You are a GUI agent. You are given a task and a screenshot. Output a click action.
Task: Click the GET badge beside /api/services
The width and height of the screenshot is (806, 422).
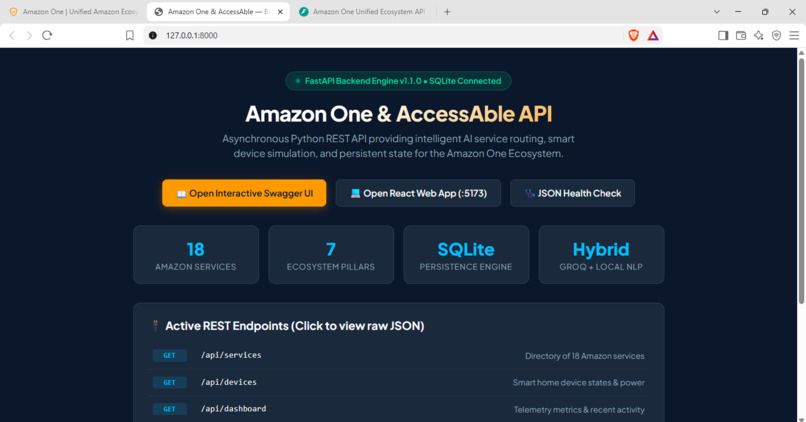coord(170,356)
